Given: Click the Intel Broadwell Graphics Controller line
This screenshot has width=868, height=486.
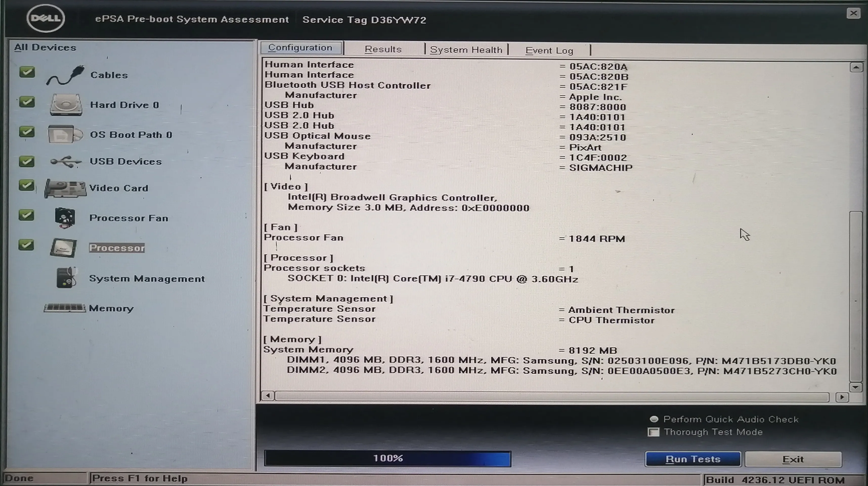Looking at the screenshot, I should tap(392, 197).
